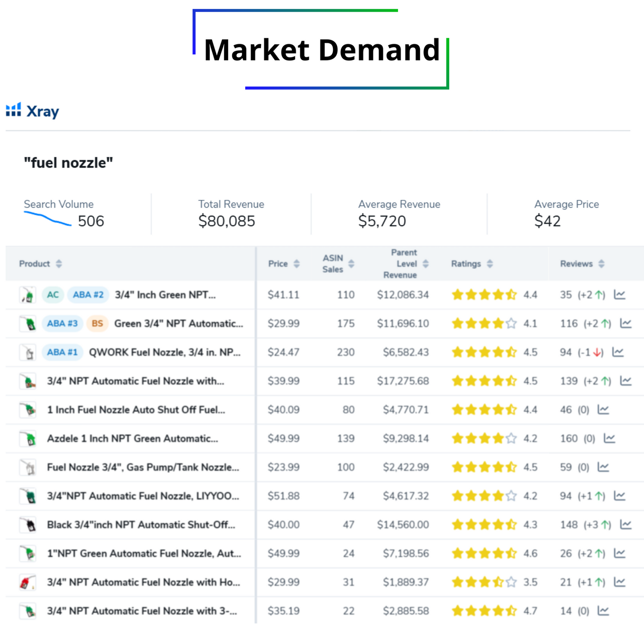Select the Total Revenue value $80,085

(x=227, y=221)
